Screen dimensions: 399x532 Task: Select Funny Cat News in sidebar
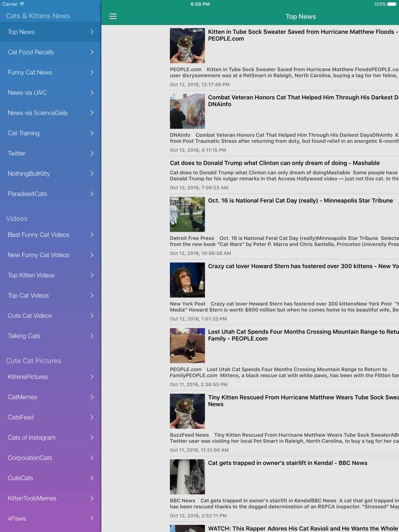coord(51,73)
